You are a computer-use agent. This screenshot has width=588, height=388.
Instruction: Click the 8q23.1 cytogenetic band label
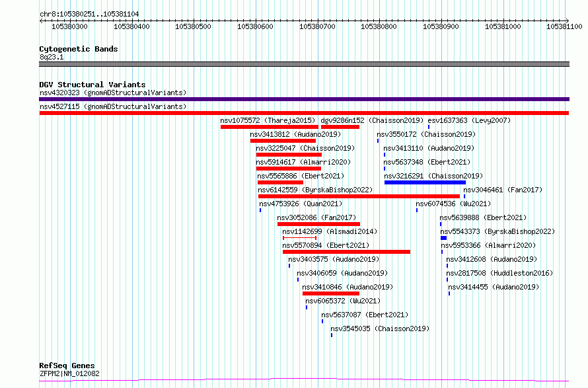(52, 57)
